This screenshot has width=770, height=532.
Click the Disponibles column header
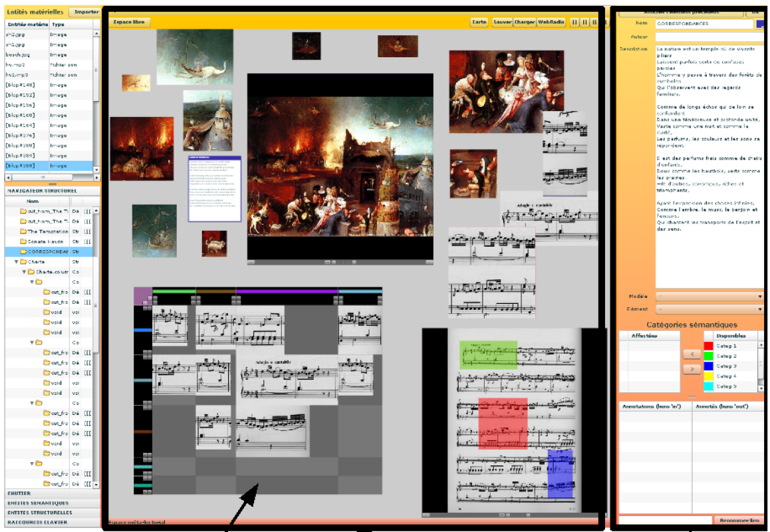(731, 336)
